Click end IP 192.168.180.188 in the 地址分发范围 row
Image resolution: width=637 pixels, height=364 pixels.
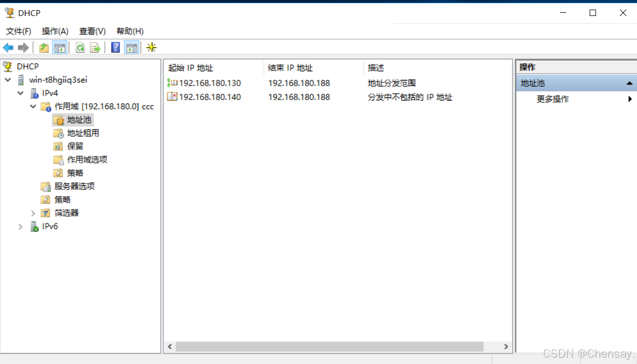point(299,83)
